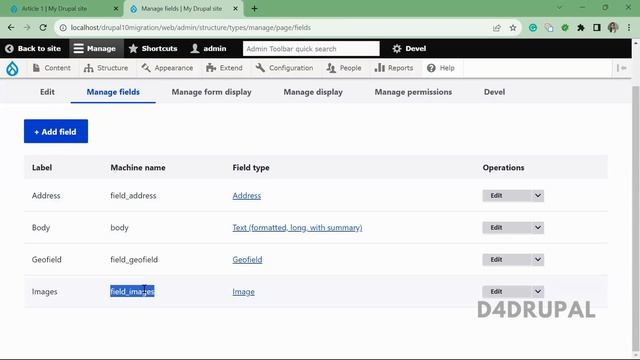Screen dimensions: 640x360
Task: Click the Drupal drop logo icon
Action: pyautogui.click(x=12, y=69)
